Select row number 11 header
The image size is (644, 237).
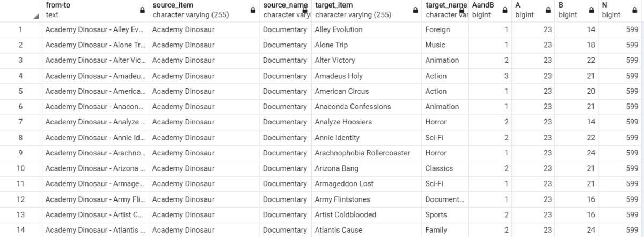21,184
